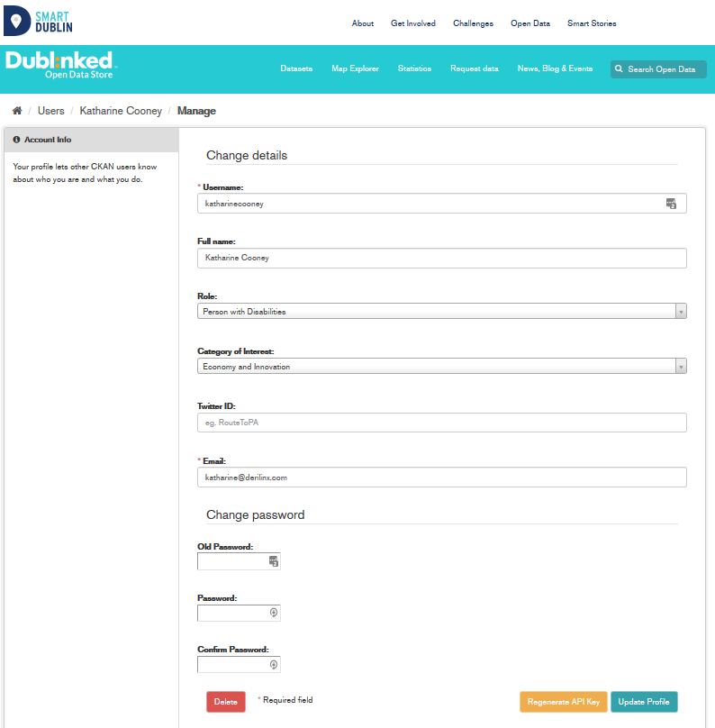Click the Regenerate API Key button

coord(563,702)
